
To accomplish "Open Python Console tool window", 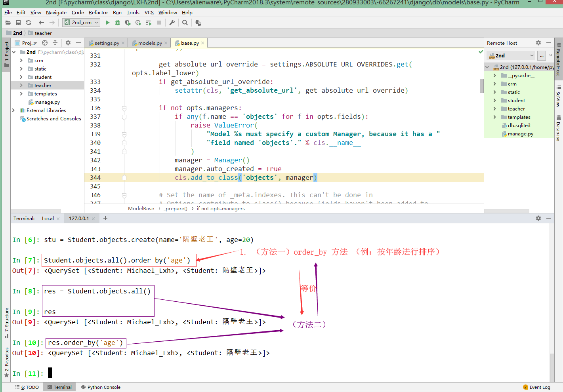I will tap(101, 387).
